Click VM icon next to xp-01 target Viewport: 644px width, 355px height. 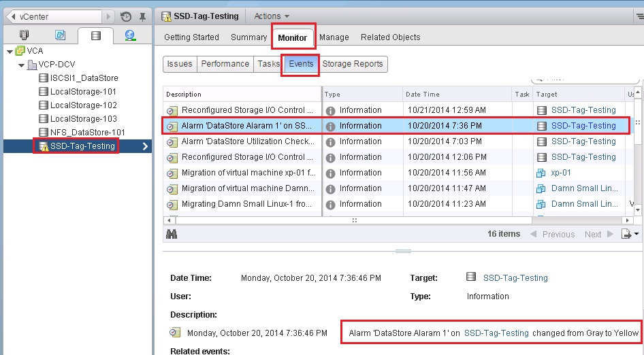(x=541, y=173)
